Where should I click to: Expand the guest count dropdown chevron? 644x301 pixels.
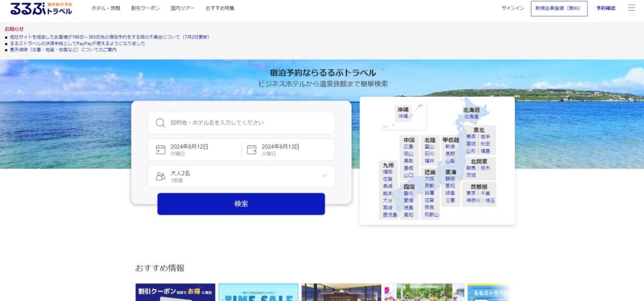[325, 176]
